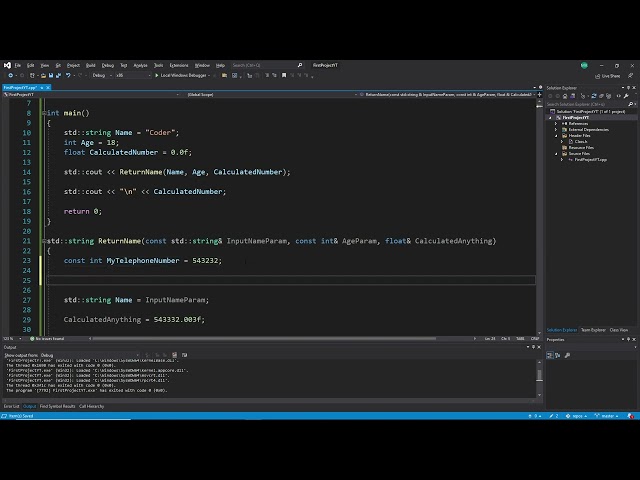Collapse the Source Files folder
This screenshot has height=480, width=640.
(x=556, y=154)
